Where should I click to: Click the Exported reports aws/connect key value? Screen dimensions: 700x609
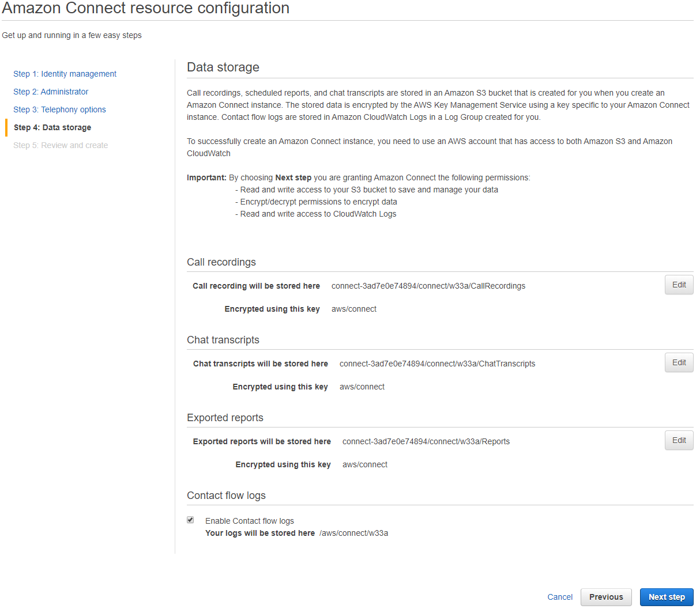[365, 464]
